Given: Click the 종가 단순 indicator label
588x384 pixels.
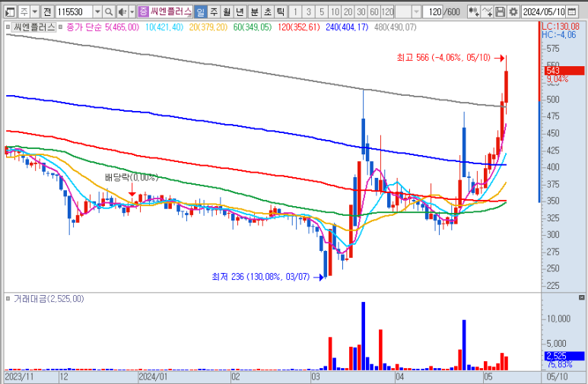Looking at the screenshot, I should coord(84,27).
